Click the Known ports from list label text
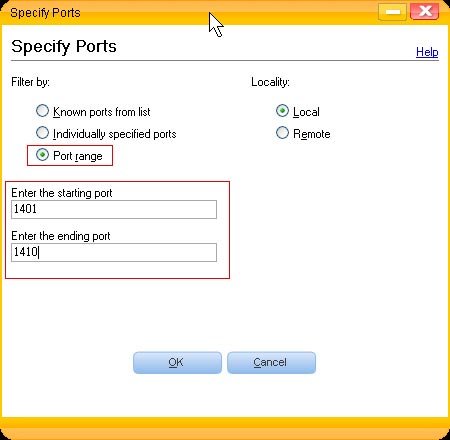 pos(102,112)
